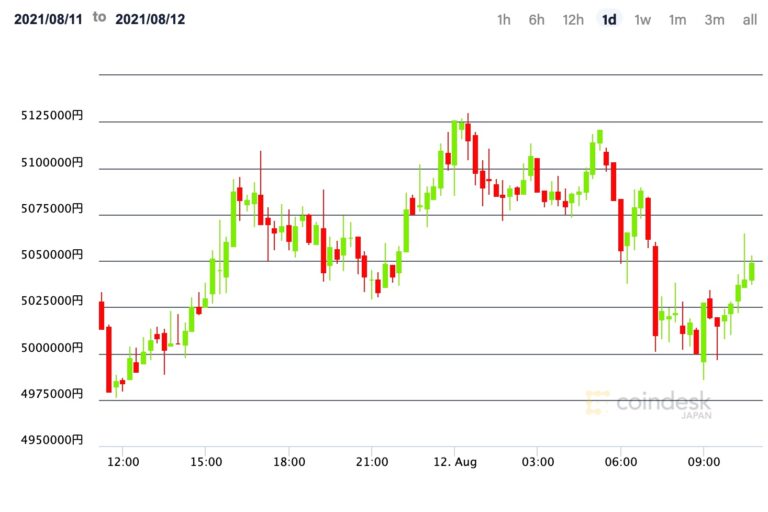The width and height of the screenshot is (768, 512).
Task: Click the 5050000円 axis label
Action: click(52, 255)
